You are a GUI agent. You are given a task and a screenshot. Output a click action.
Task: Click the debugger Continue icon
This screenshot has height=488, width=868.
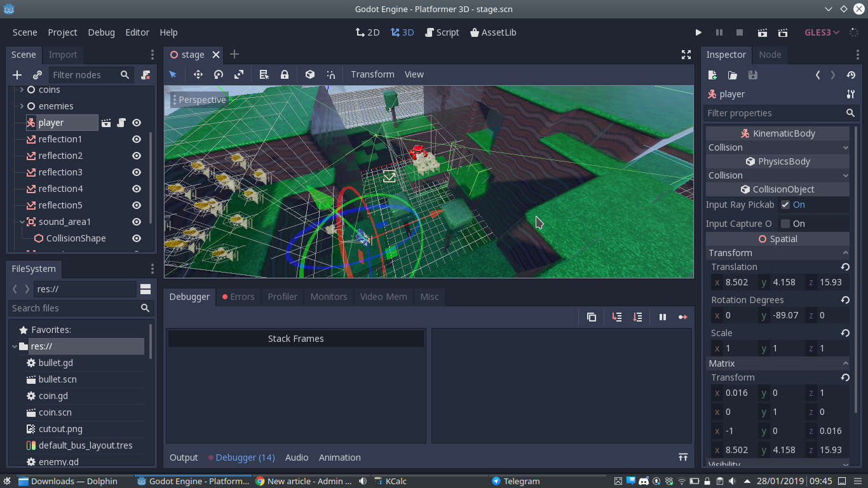click(683, 317)
